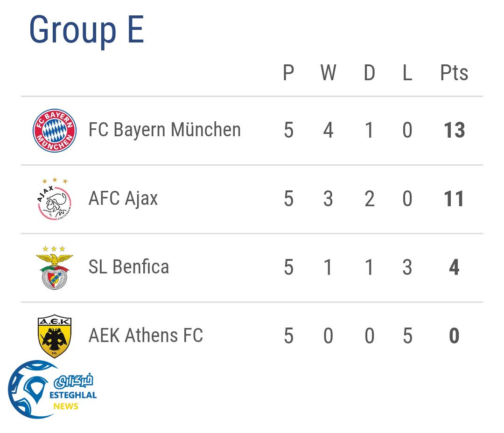Click Benfica's 4 points value
This screenshot has height=433, width=504.
click(x=454, y=268)
